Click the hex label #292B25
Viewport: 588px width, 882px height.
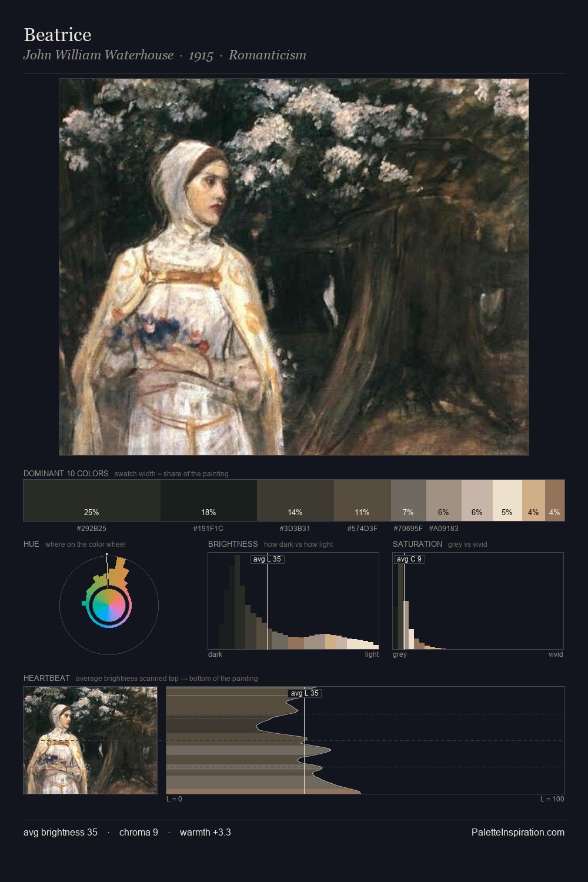(x=92, y=529)
